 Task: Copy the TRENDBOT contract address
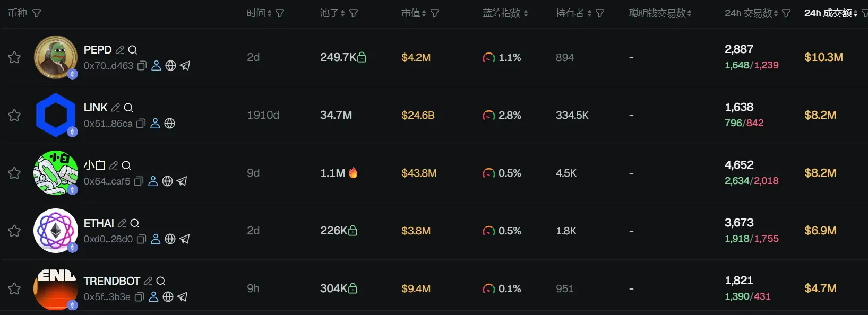(x=139, y=297)
